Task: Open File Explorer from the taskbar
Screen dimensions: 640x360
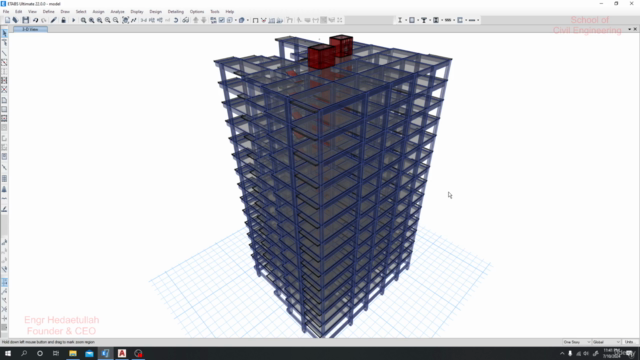Action: pyautogui.click(x=73, y=353)
